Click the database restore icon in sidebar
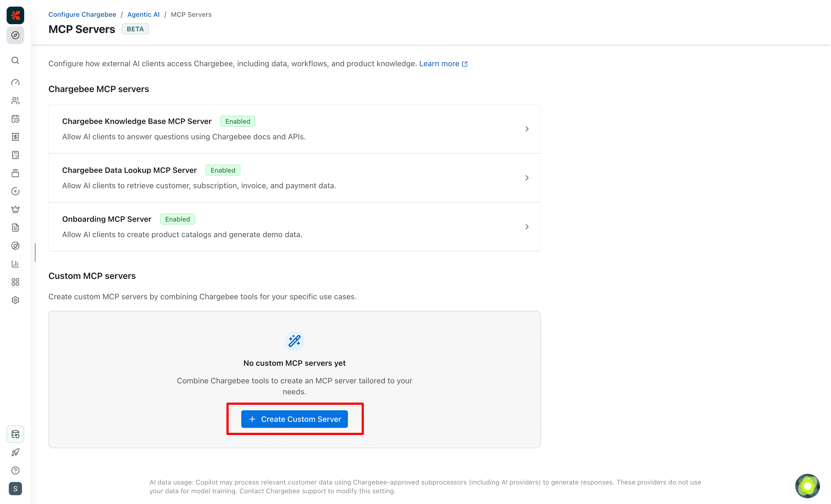Screen dimensions: 831x504 click(15, 434)
